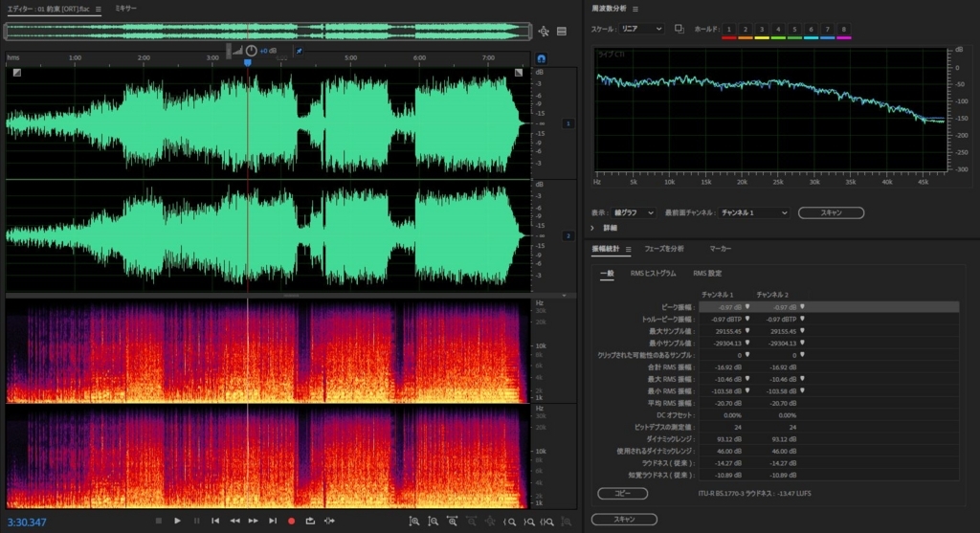
Task: Zoom in amplitude icon
Action: pyautogui.click(x=414, y=522)
